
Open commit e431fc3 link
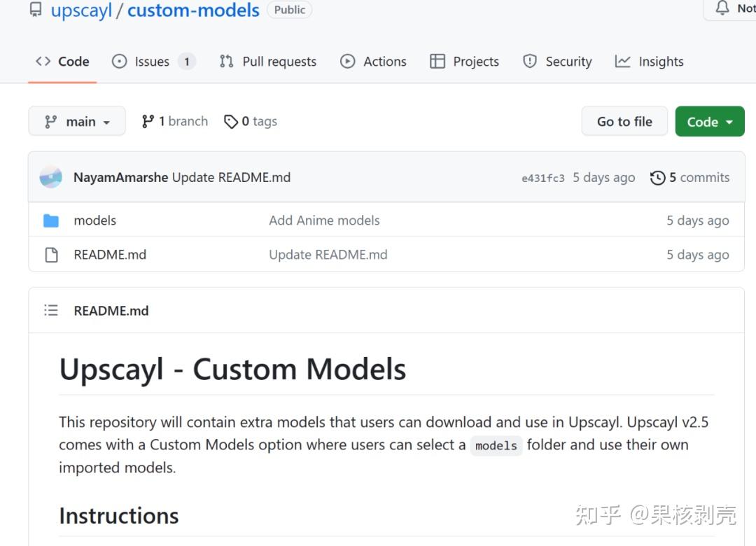[542, 177]
